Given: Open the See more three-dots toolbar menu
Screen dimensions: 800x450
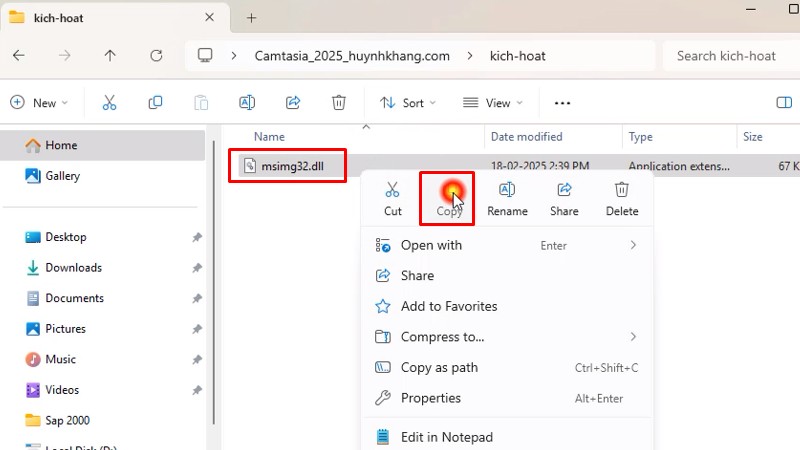Looking at the screenshot, I should pyautogui.click(x=562, y=103).
